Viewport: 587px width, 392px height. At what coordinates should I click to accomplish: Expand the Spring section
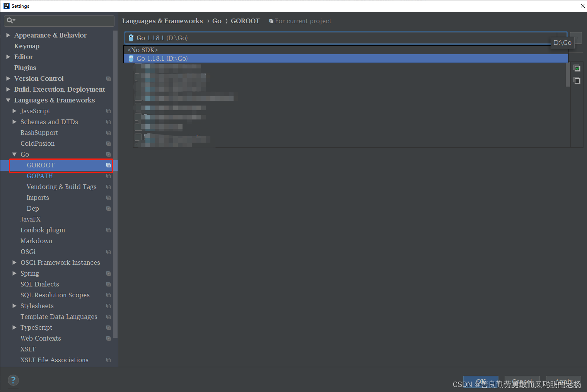pyautogui.click(x=14, y=273)
